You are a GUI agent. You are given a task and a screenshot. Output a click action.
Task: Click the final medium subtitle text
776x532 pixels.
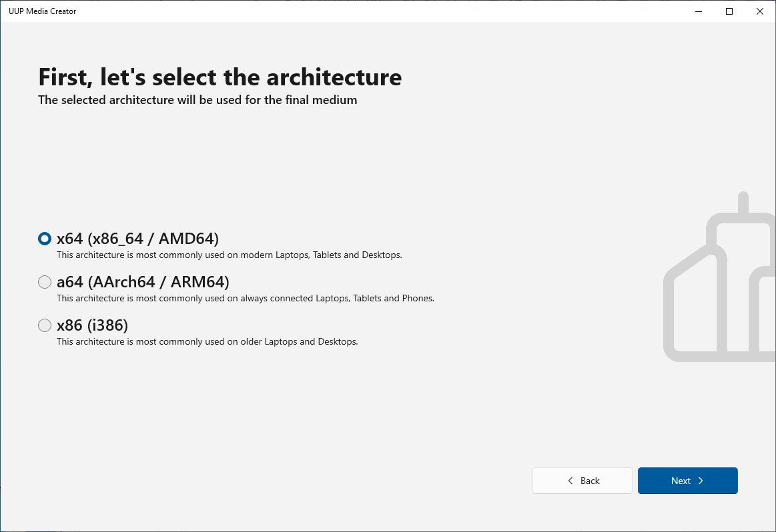(198, 100)
